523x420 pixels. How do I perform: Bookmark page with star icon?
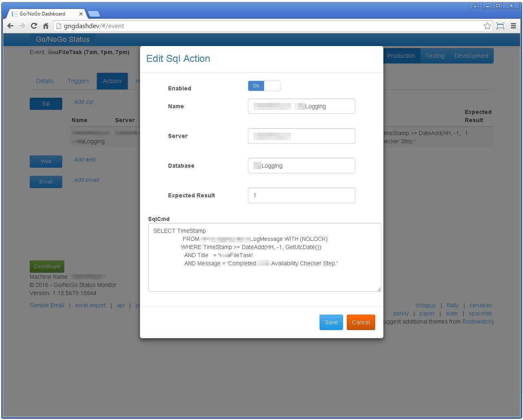coord(487,26)
